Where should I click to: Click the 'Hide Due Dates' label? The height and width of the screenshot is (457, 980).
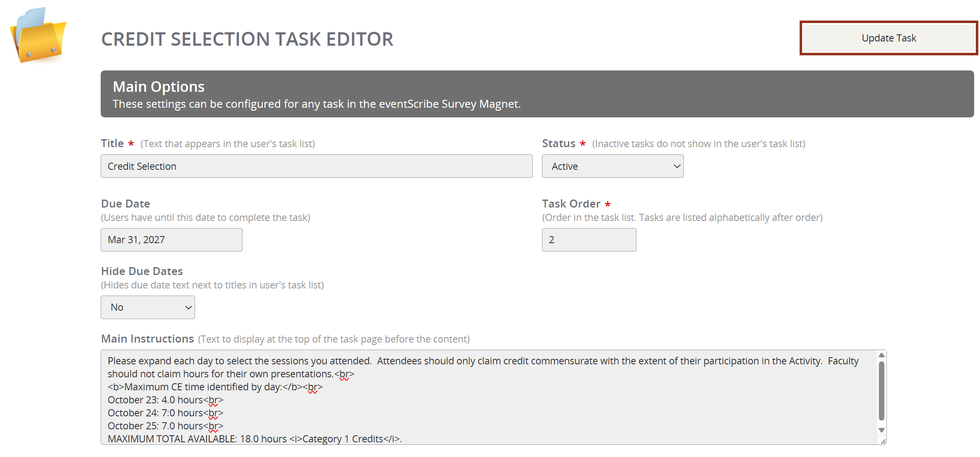[x=142, y=271]
